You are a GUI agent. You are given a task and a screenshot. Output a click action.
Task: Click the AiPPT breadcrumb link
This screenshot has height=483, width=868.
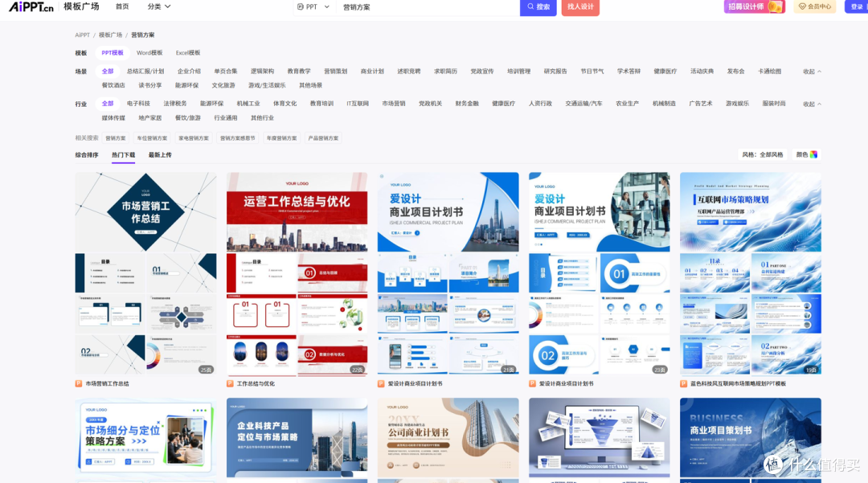coord(82,35)
